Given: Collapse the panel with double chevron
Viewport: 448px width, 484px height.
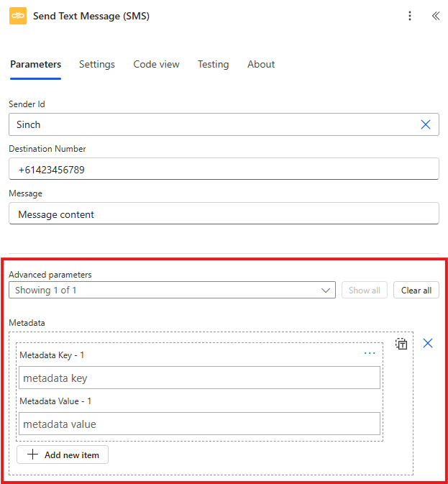Looking at the screenshot, I should click(435, 16).
